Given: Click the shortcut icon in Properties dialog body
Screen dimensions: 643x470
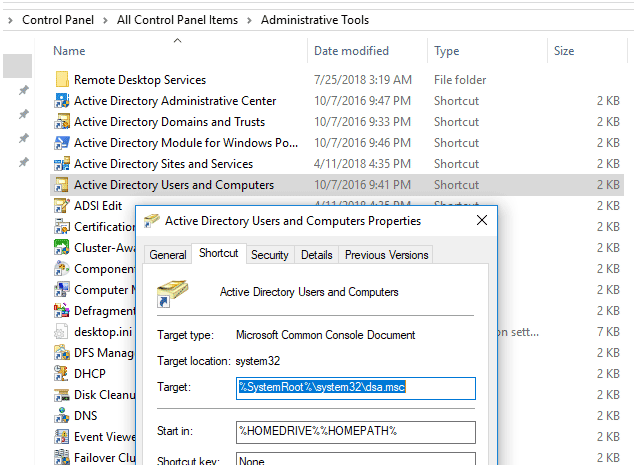Looking at the screenshot, I should click(172, 293).
